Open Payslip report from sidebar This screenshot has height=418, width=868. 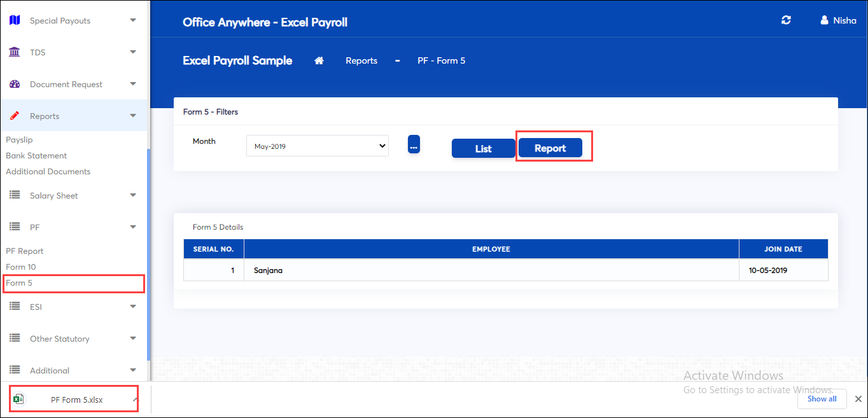pos(19,139)
